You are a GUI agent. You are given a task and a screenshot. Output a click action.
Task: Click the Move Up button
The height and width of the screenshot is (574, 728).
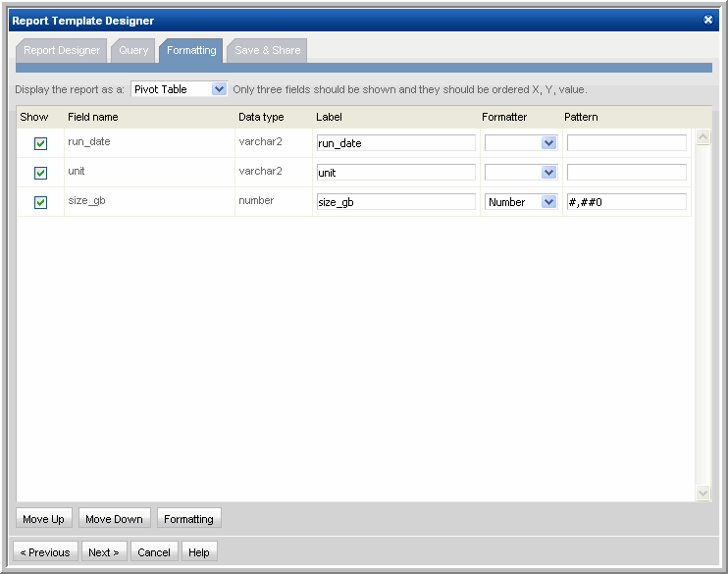pyautogui.click(x=43, y=519)
